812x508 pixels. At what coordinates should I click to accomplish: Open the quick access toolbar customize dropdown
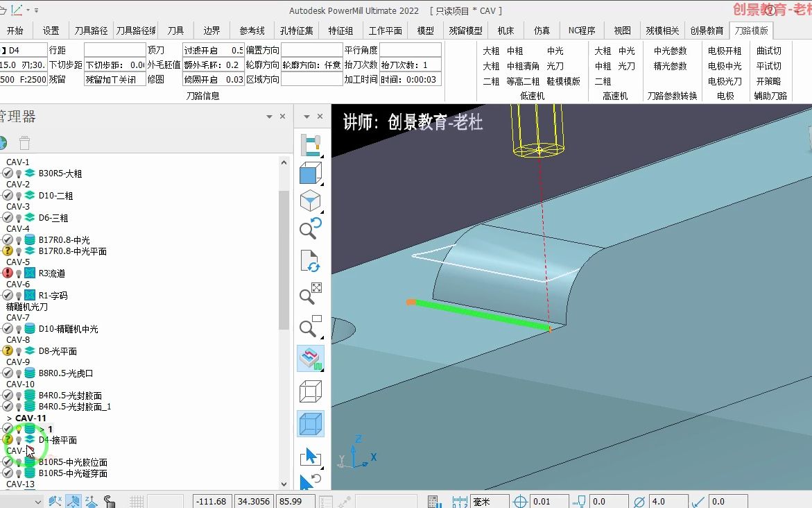pyautogui.click(x=36, y=10)
